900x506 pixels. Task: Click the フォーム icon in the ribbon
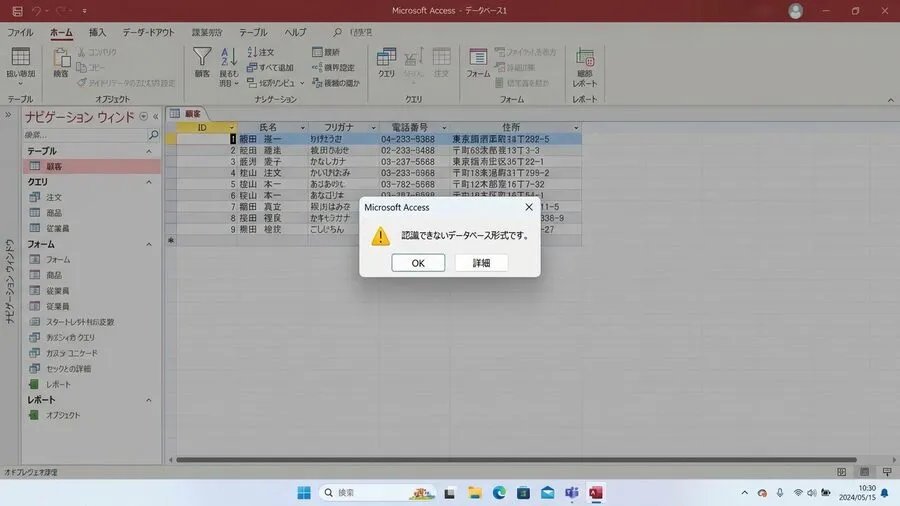click(x=478, y=57)
